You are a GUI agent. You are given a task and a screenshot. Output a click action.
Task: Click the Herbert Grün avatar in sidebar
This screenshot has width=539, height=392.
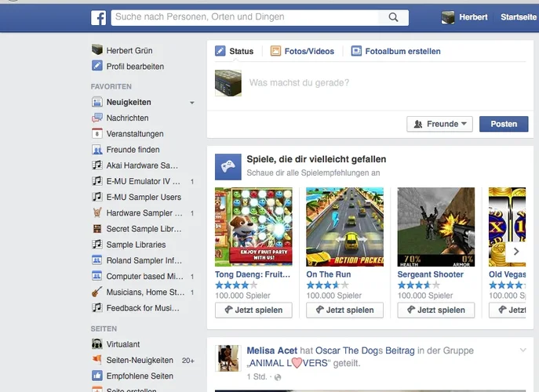[97, 50]
